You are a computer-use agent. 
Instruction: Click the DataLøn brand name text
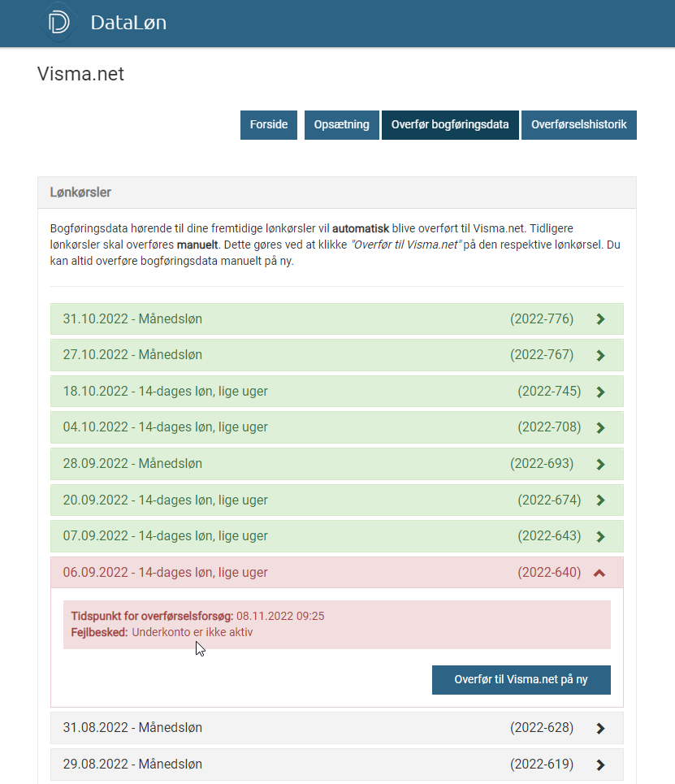point(128,24)
